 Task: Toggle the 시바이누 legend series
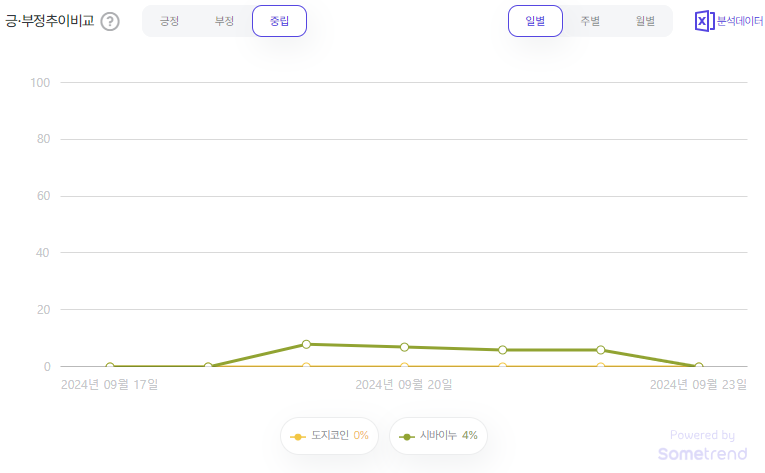click(438, 435)
